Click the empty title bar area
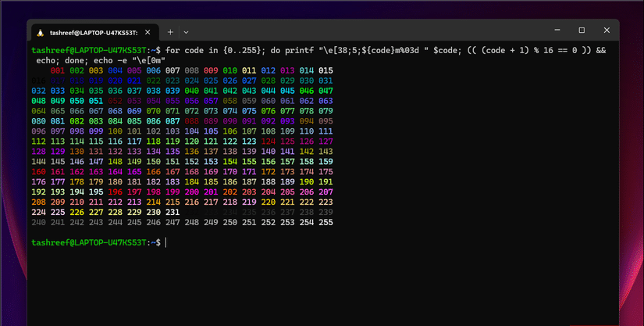644x326 pixels. pos(370,30)
